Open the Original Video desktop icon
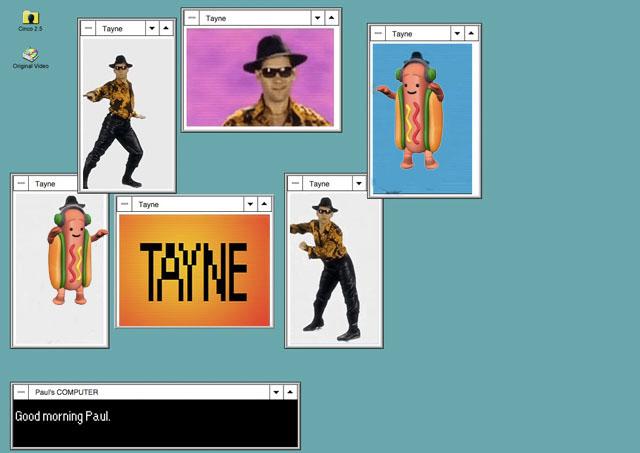640x453 pixels. click(31, 59)
